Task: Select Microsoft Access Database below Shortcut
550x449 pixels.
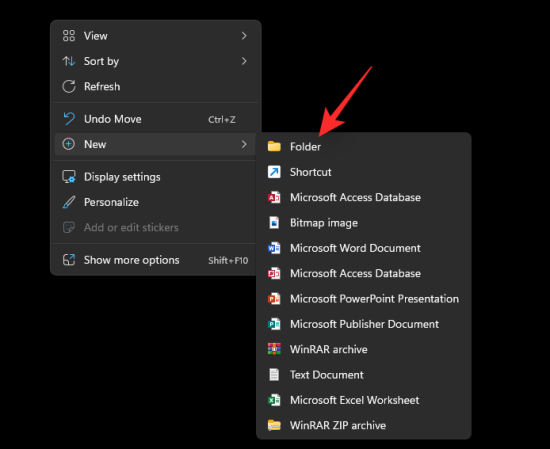Action: click(363, 197)
